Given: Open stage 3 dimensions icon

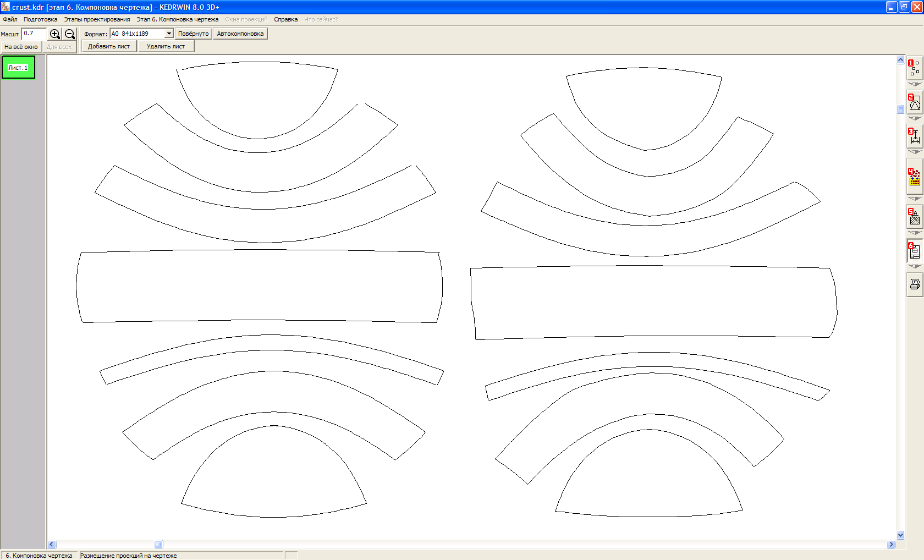Looking at the screenshot, I should coord(915,136).
